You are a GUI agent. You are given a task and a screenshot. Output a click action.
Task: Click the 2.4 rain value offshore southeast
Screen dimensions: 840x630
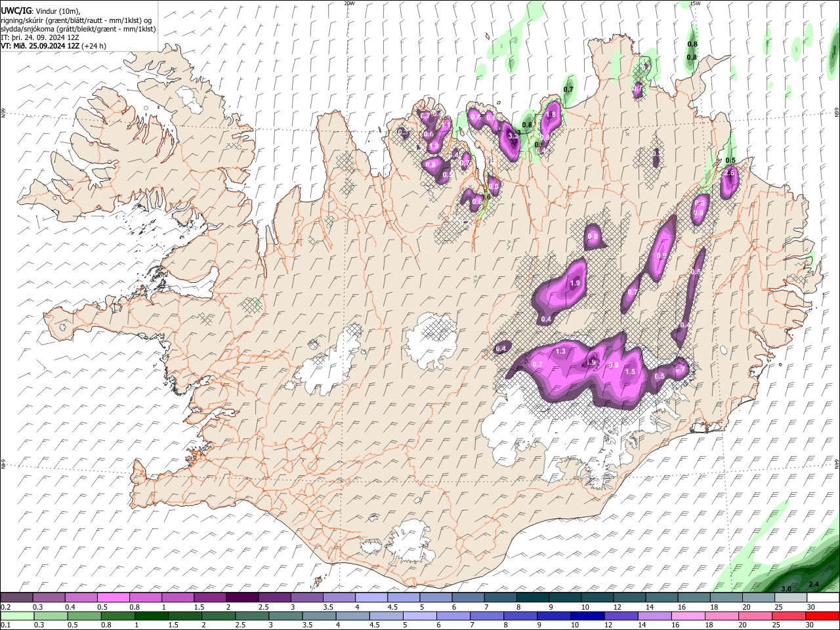coord(814,584)
